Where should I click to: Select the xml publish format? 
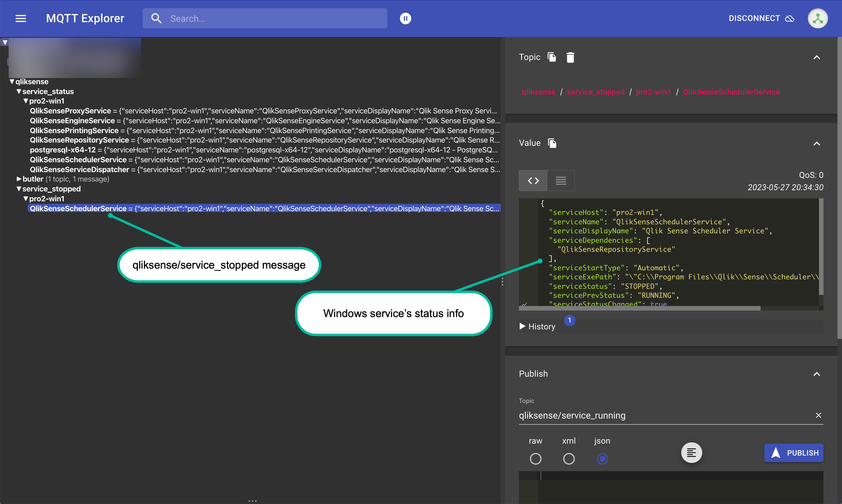click(569, 459)
